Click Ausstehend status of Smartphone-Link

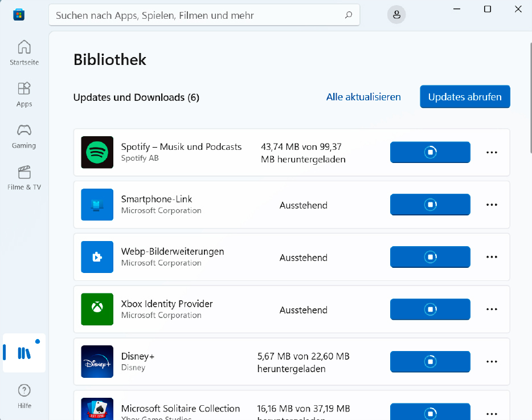click(304, 205)
